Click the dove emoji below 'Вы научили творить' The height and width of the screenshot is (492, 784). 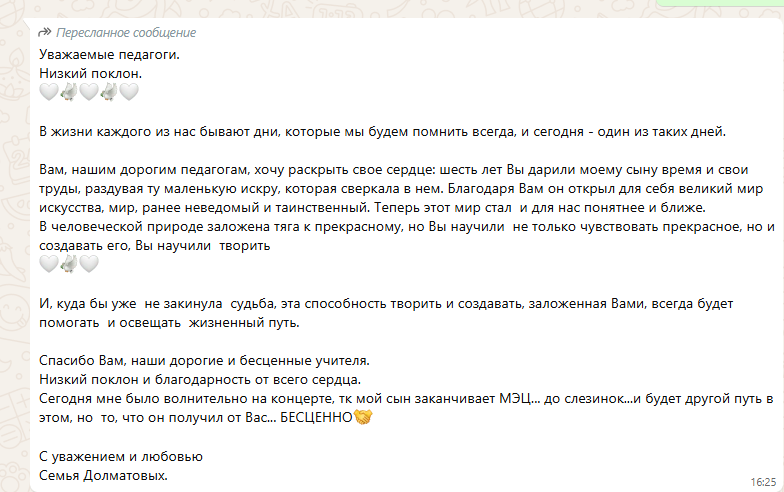(69, 264)
